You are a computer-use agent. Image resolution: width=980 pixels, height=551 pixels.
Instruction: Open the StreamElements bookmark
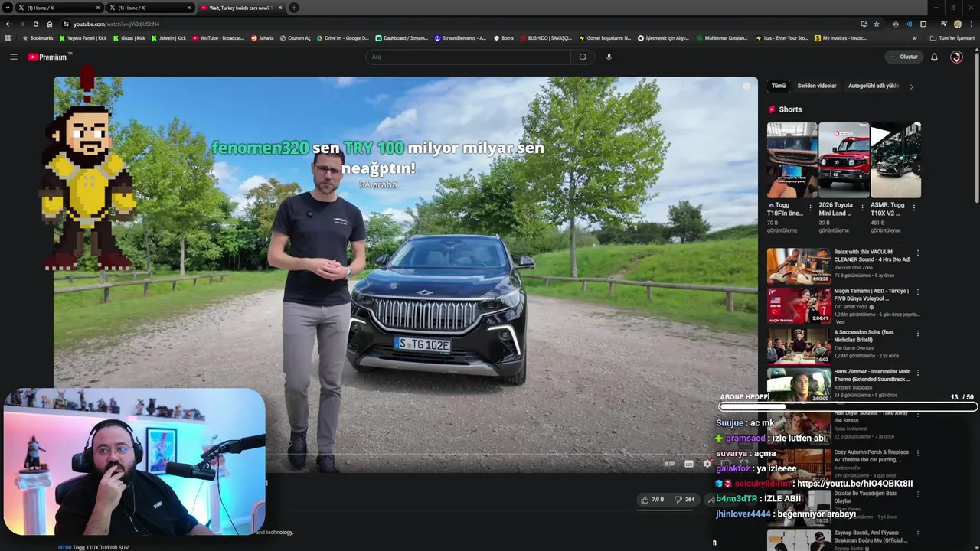460,37
